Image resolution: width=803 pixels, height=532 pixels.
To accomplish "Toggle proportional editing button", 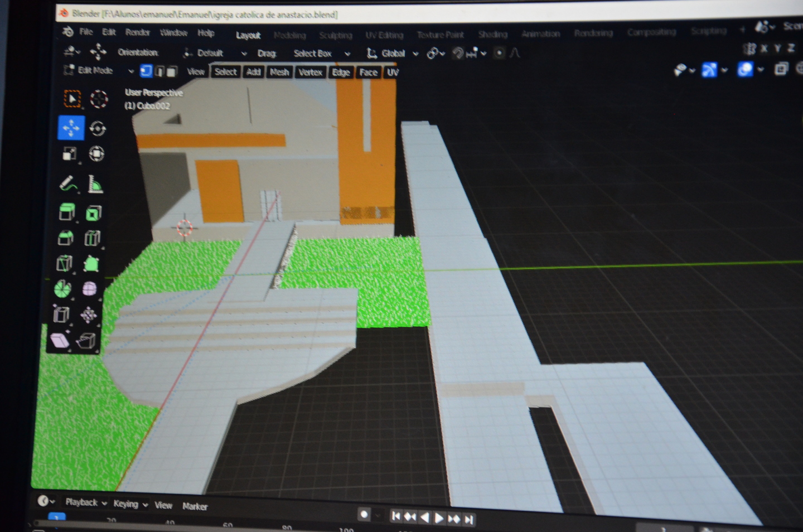I will pos(499,53).
